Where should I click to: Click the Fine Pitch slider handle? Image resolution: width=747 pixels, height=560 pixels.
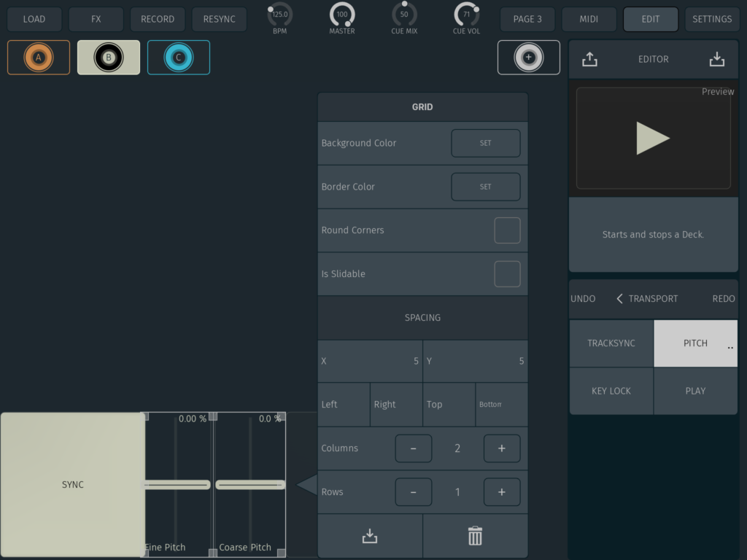(x=177, y=485)
